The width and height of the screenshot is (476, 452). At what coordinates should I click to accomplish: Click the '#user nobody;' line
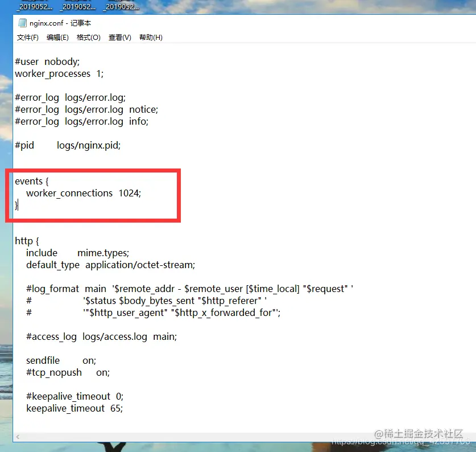47,61
